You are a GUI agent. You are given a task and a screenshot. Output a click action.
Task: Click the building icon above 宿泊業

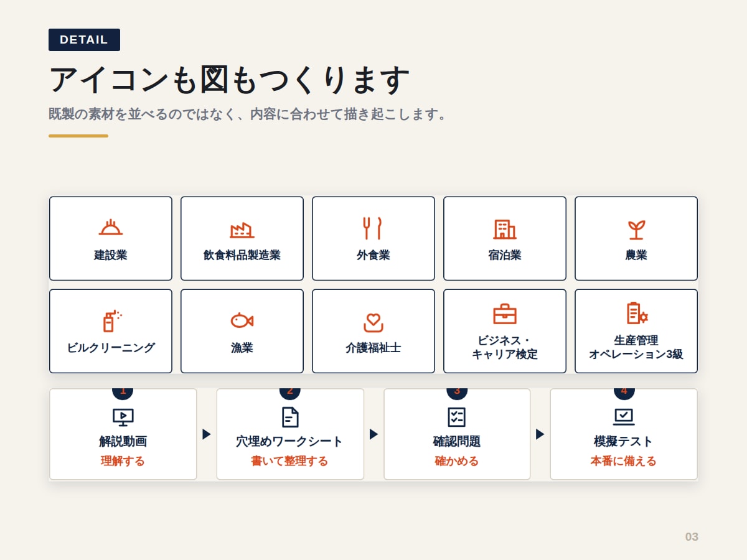point(505,229)
